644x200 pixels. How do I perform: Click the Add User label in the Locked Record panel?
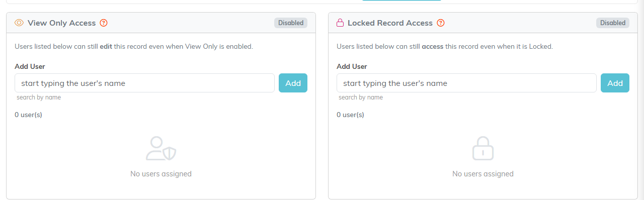[352, 66]
